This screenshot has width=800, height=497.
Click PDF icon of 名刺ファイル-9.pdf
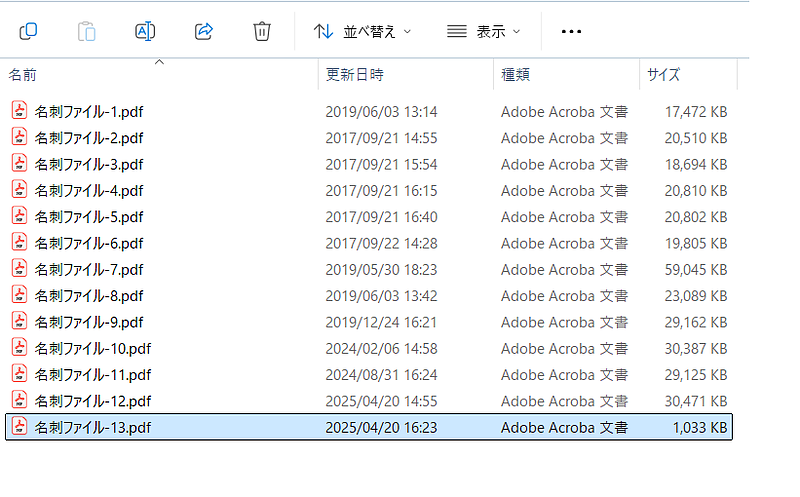(x=19, y=322)
